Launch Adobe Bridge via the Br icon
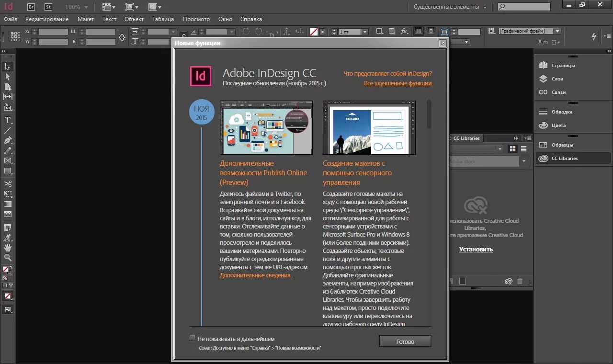 pyautogui.click(x=31, y=7)
